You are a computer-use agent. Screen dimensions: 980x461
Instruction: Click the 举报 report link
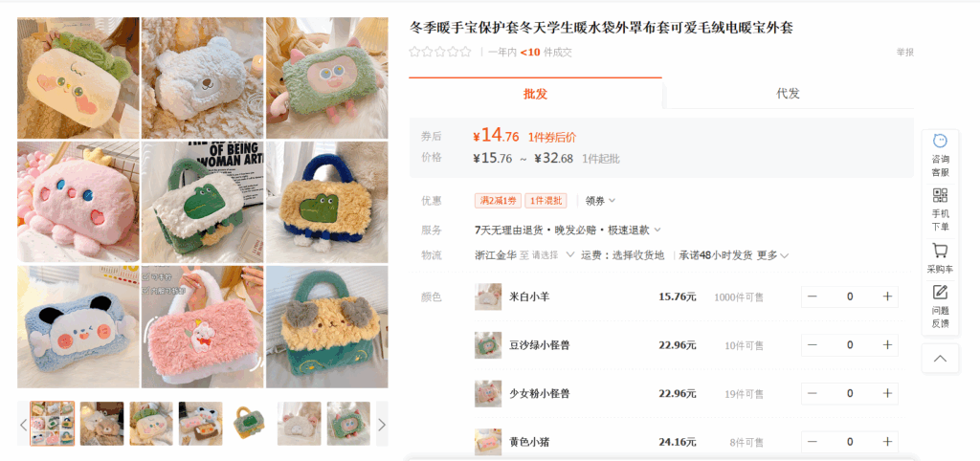coord(905,53)
